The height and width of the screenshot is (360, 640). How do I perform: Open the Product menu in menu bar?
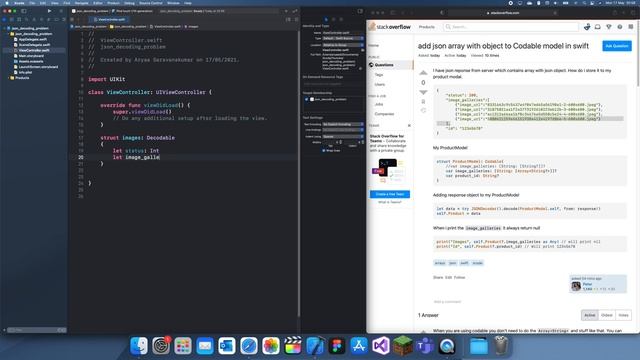pos(113,3)
